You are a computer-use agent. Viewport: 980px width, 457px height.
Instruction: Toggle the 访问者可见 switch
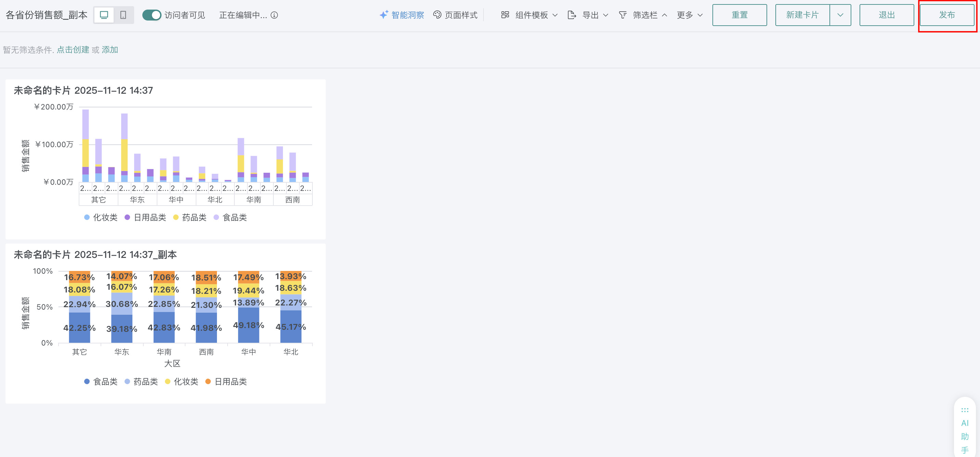pos(152,15)
